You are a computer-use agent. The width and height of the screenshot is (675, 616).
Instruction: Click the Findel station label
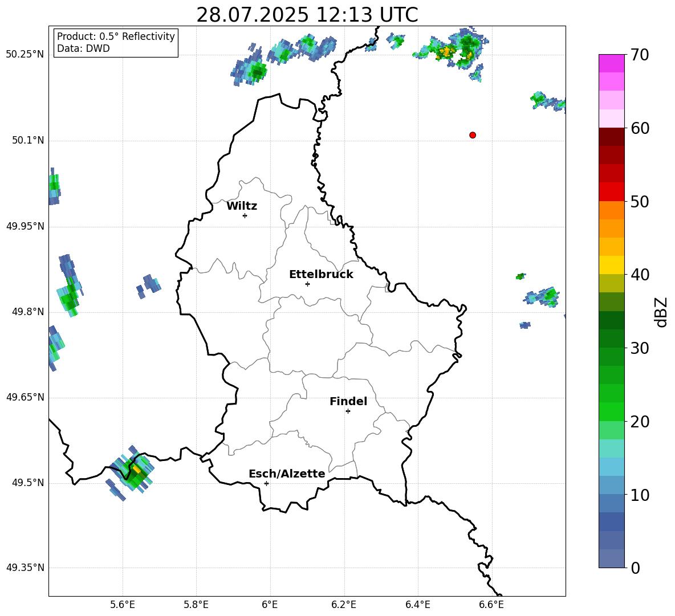(348, 401)
